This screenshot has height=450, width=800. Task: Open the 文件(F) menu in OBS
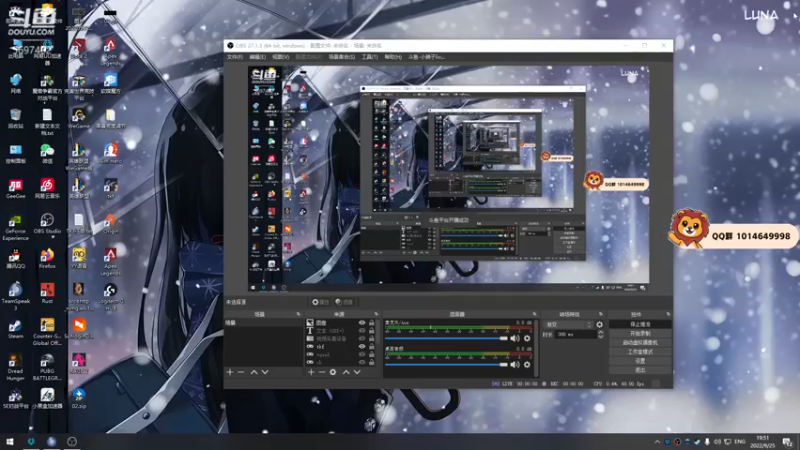pos(235,57)
